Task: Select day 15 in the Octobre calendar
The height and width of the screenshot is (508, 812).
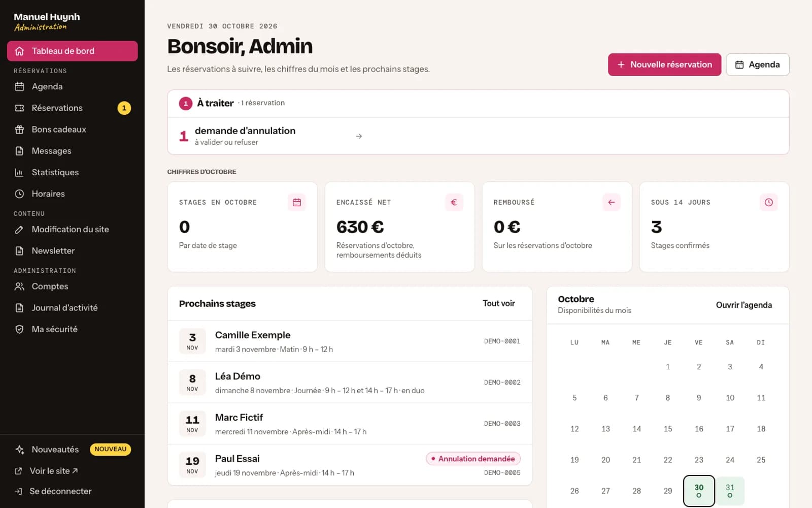Action: pyautogui.click(x=668, y=429)
